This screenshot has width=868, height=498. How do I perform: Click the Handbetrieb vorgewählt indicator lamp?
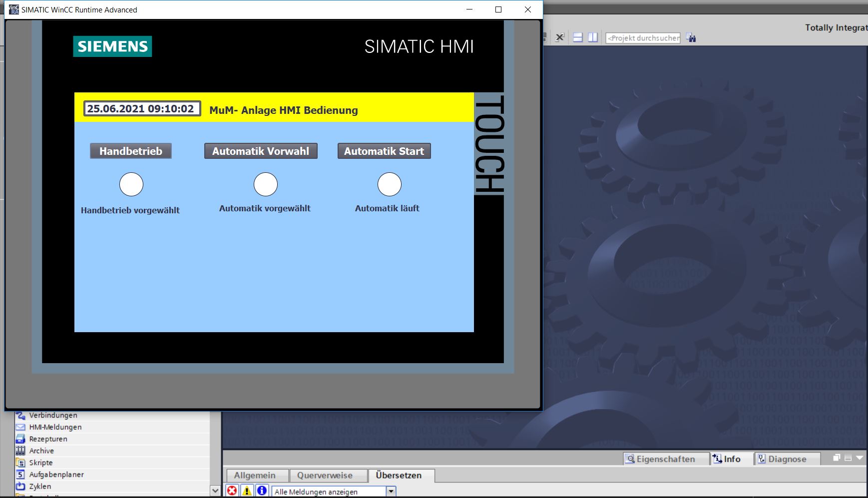click(131, 185)
